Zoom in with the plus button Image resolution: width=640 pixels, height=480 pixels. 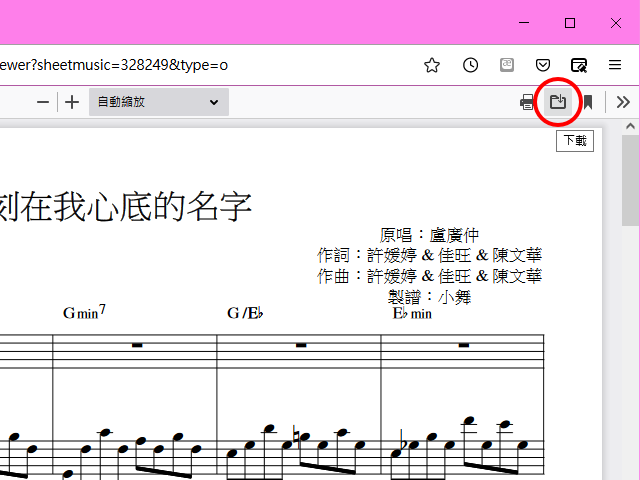tap(72, 102)
